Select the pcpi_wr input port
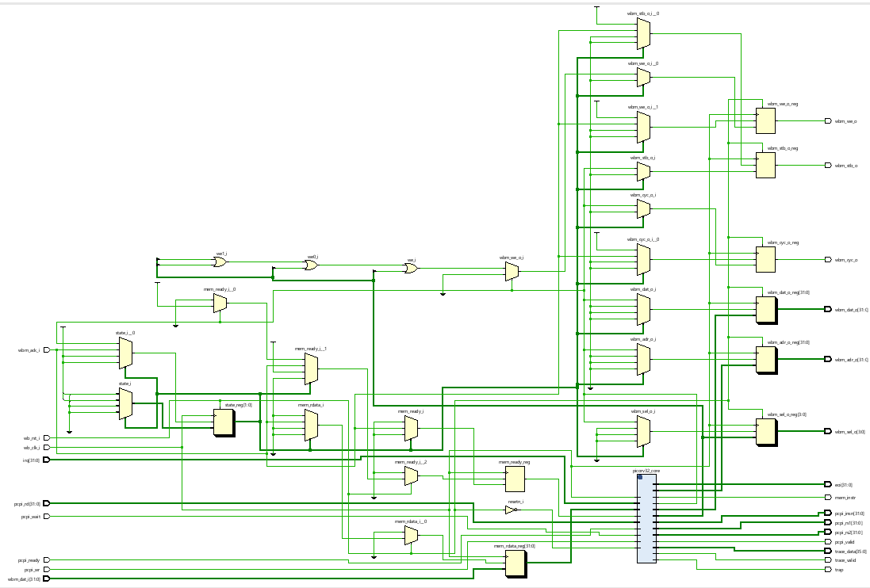Image resolution: width=870 pixels, height=588 pixels. coord(47,569)
